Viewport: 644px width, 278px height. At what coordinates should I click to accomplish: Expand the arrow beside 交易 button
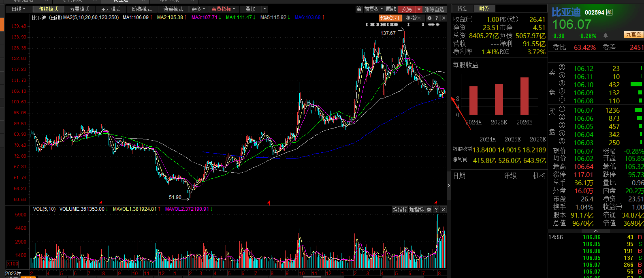419,9
